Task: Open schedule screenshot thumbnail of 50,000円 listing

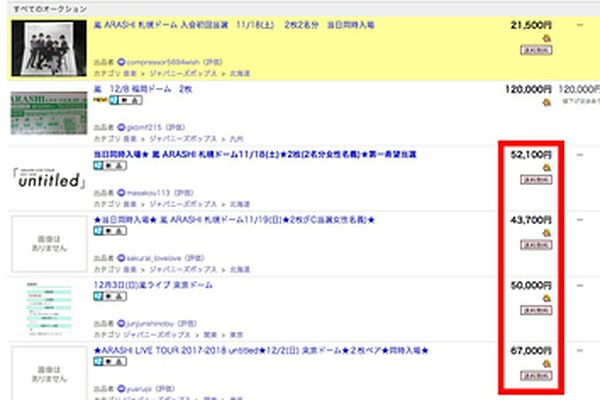Action: (x=49, y=309)
